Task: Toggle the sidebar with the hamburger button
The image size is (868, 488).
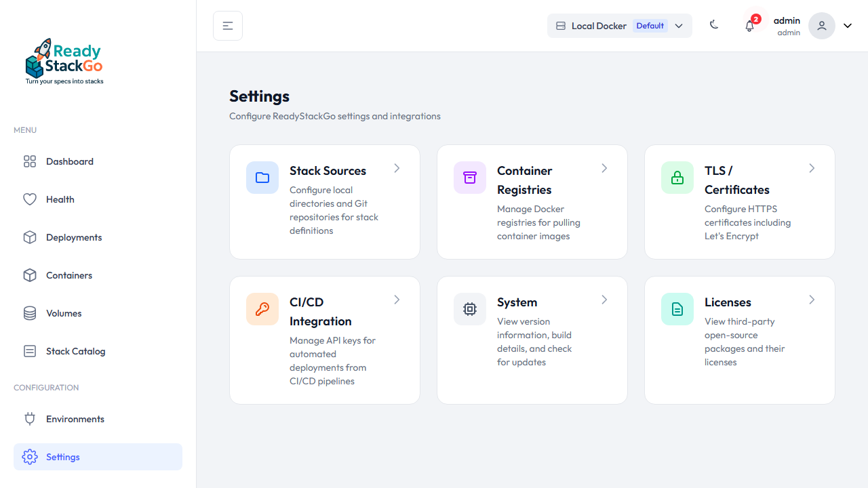Action: click(227, 25)
